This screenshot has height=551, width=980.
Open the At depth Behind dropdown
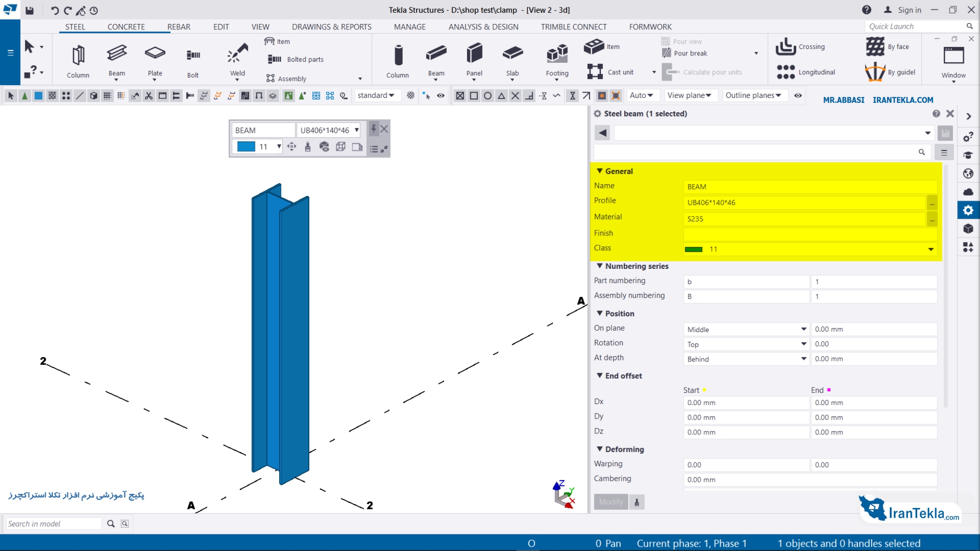click(x=746, y=359)
